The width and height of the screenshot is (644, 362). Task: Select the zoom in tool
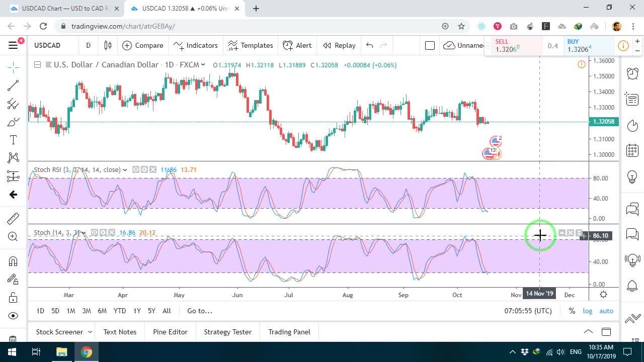pyautogui.click(x=13, y=236)
